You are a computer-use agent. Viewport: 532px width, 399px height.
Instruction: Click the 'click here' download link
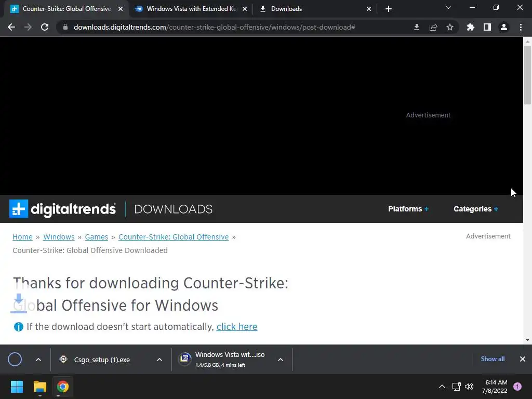pyautogui.click(x=237, y=327)
